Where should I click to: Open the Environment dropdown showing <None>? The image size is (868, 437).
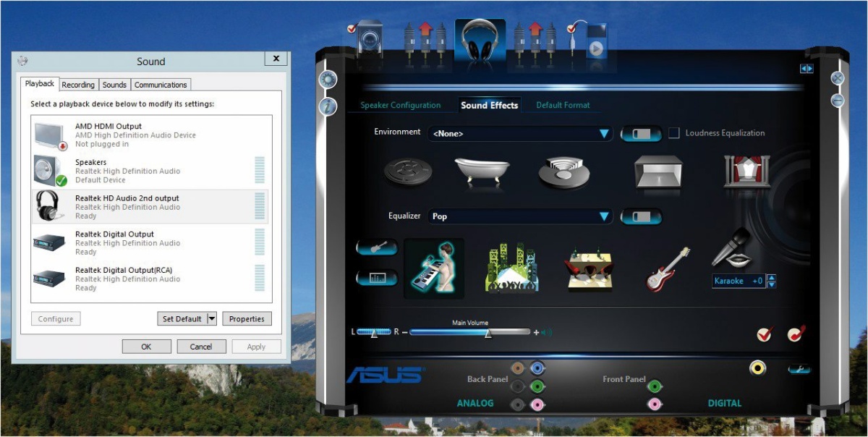pyautogui.click(x=520, y=134)
